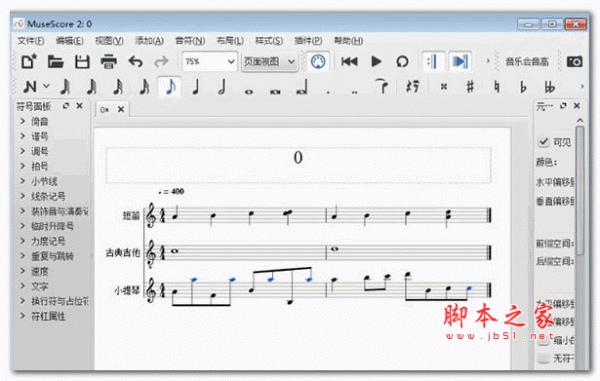Take a screenshot with the camera icon
The width and height of the screenshot is (600, 381).
pos(574,62)
